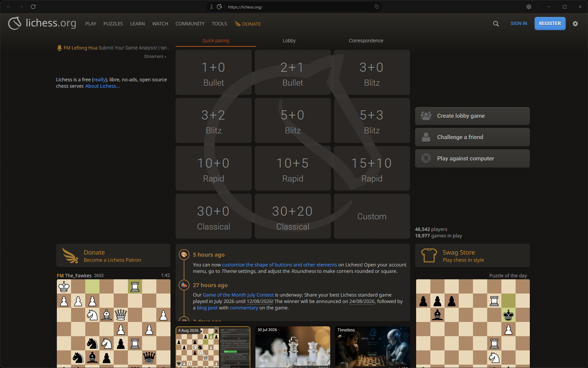Click the group icon on Create lobby game
Image resolution: width=588 pixels, height=368 pixels.
tap(426, 116)
